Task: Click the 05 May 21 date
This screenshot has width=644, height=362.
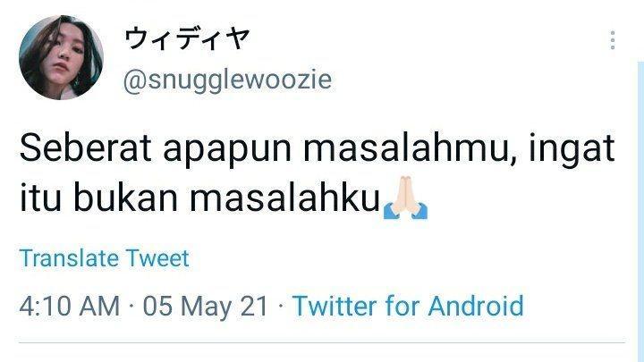Action: (x=206, y=307)
